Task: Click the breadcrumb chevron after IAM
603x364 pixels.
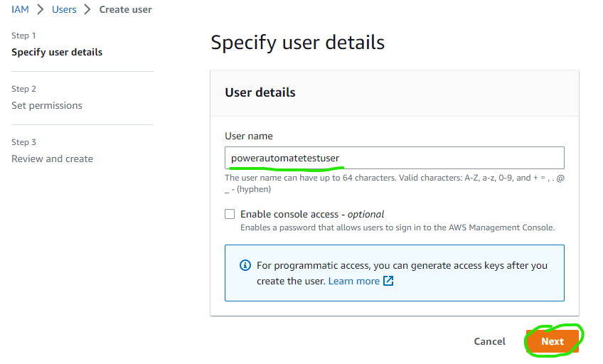Action: 41,10
